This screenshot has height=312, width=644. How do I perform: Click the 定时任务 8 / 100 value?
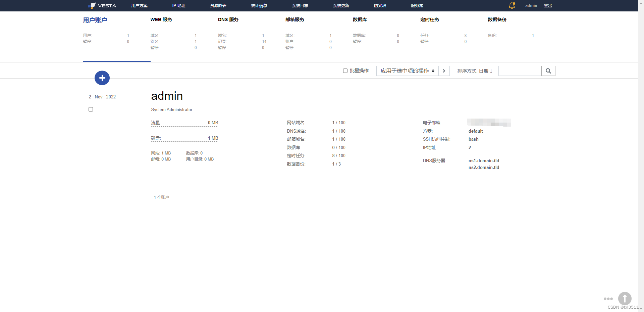pyautogui.click(x=339, y=155)
